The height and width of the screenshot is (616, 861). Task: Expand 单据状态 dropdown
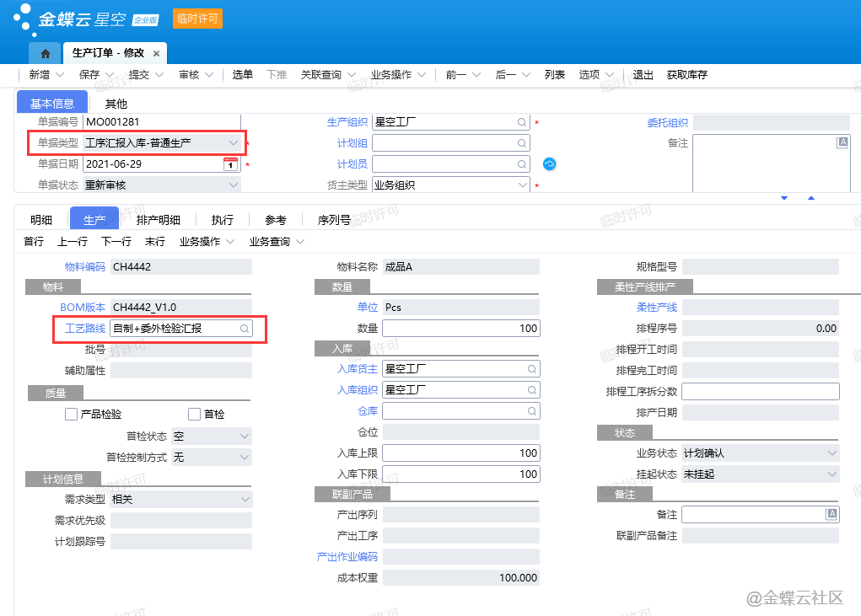click(x=234, y=185)
